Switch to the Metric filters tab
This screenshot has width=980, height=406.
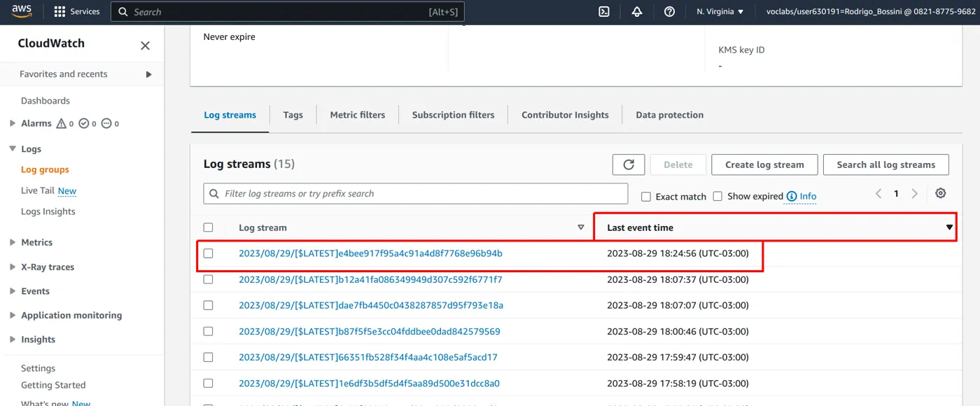358,115
